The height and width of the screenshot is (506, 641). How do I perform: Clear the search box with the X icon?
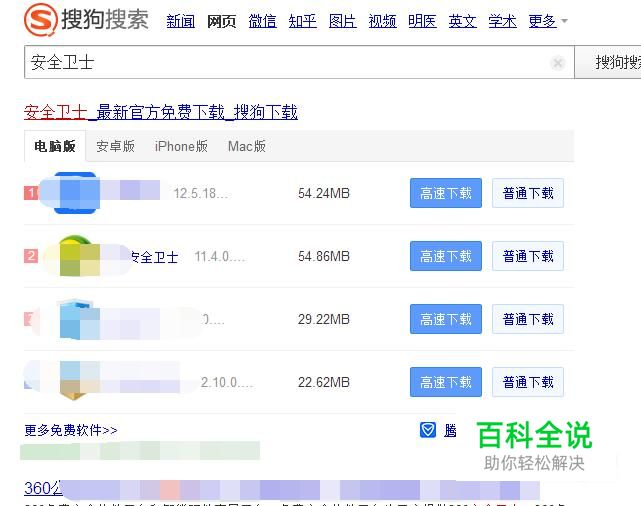pos(558,63)
